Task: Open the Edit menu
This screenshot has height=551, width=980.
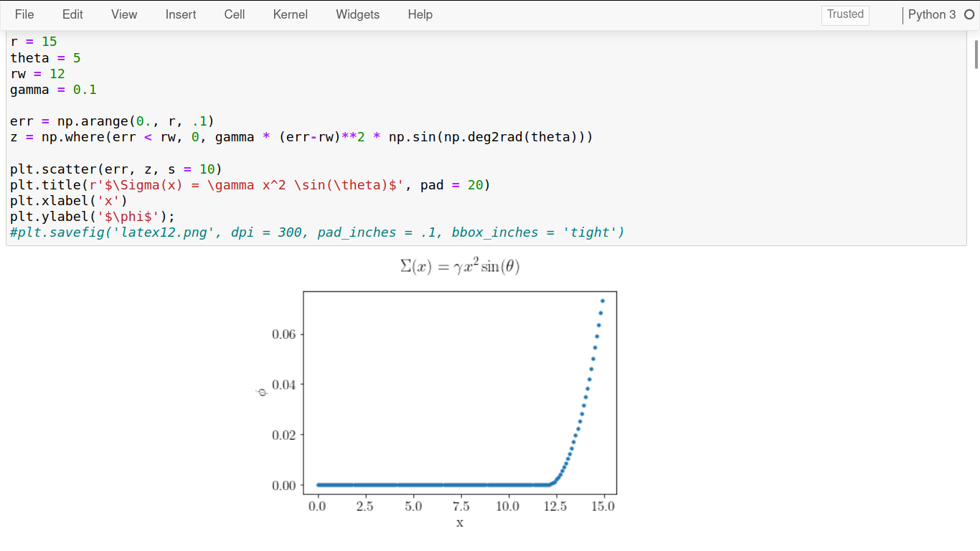Action: (x=72, y=14)
